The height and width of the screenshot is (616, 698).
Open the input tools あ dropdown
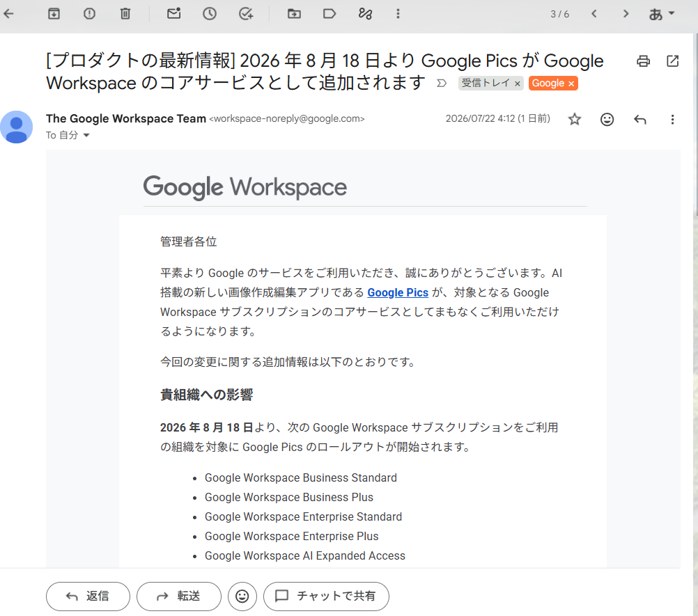(662, 14)
